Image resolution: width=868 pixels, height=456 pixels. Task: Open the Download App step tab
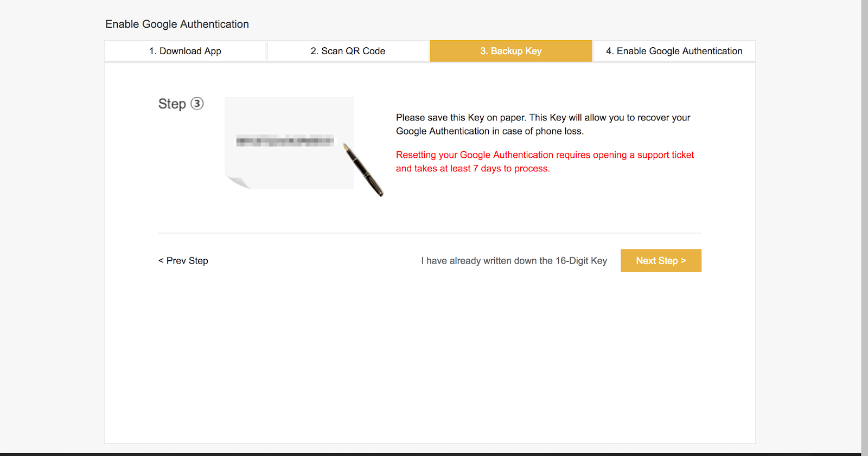pyautogui.click(x=185, y=51)
